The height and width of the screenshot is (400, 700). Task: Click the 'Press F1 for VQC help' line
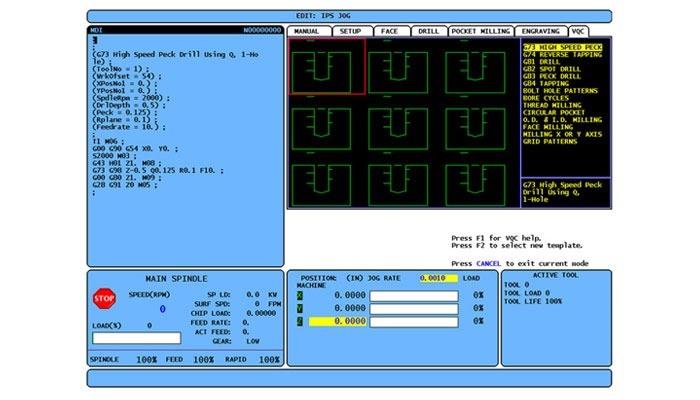click(x=496, y=238)
